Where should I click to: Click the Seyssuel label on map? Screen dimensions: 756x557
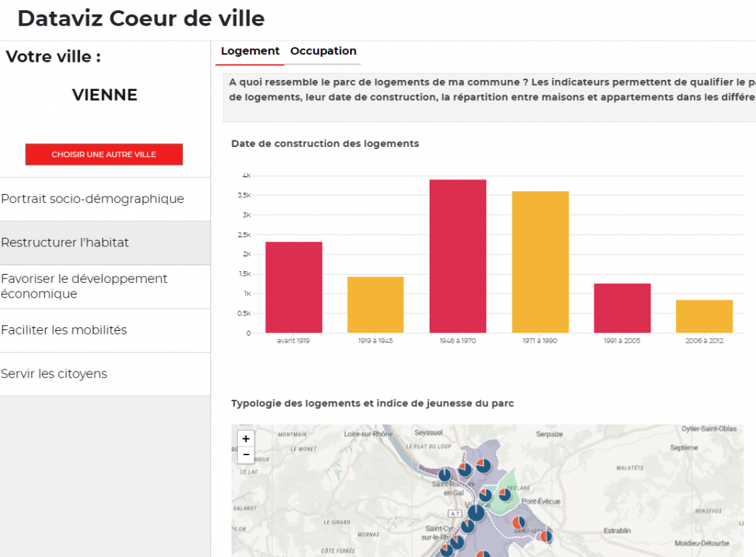click(429, 433)
